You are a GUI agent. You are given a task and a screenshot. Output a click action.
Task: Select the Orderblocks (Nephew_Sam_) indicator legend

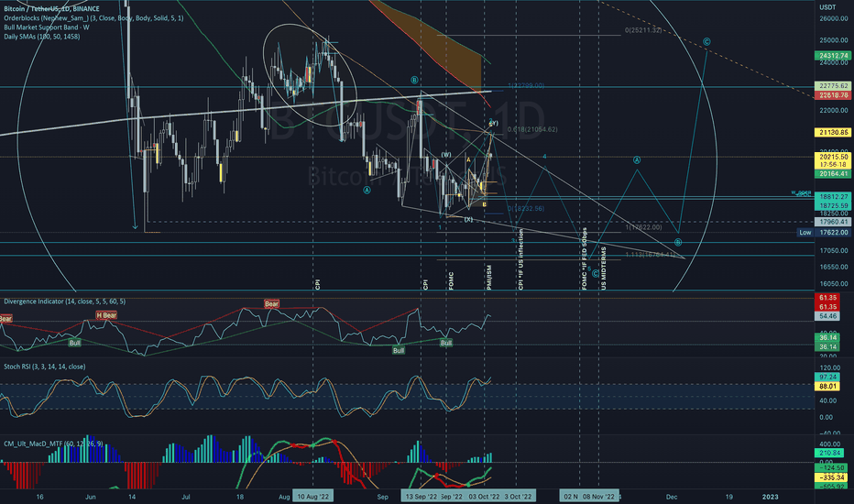tap(93, 18)
